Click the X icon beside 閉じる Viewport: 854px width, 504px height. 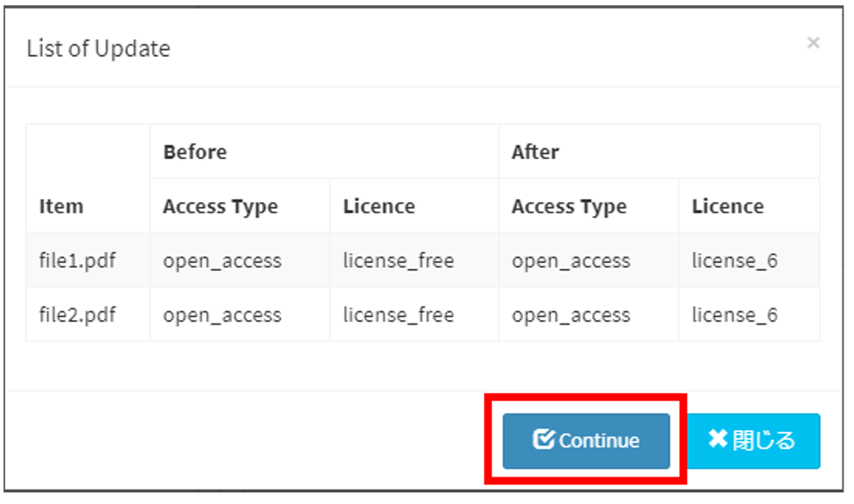tap(717, 439)
